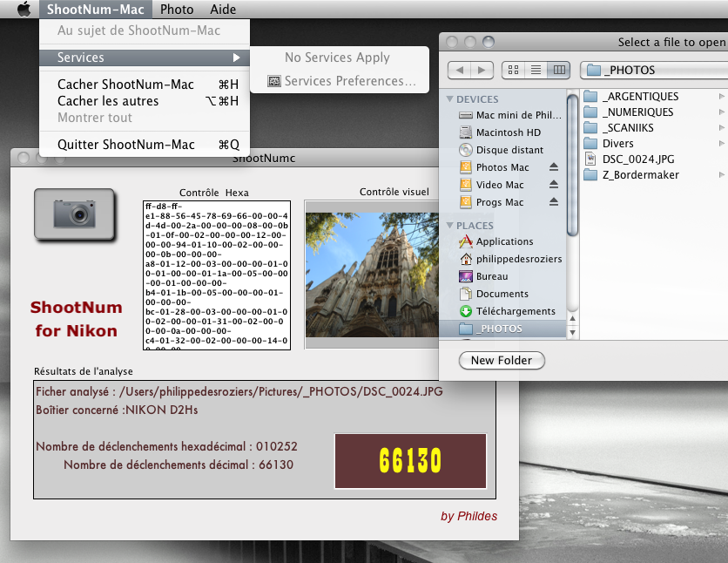Open Disque distant in the sidebar

click(x=501, y=150)
